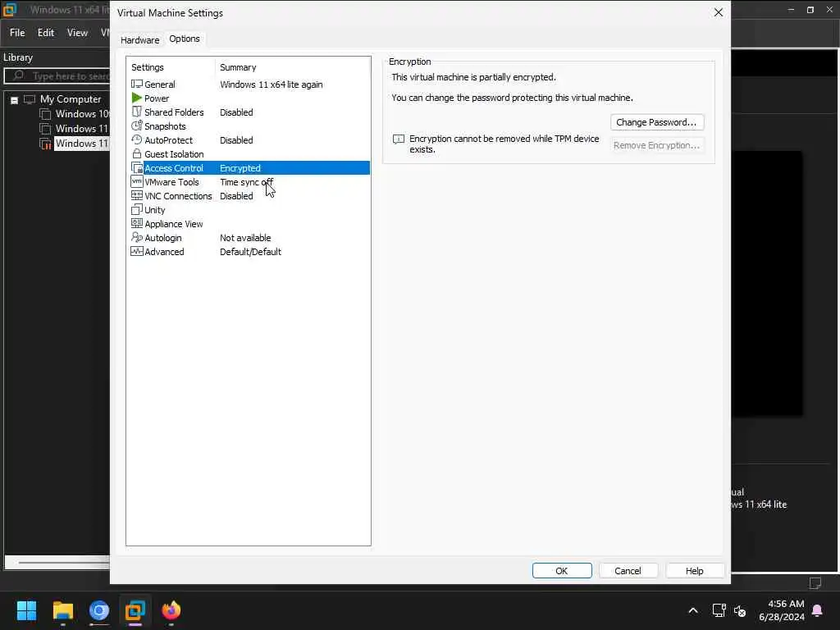Image resolution: width=840 pixels, height=630 pixels.
Task: Open the taskbar clock and date
Action: pos(782,610)
